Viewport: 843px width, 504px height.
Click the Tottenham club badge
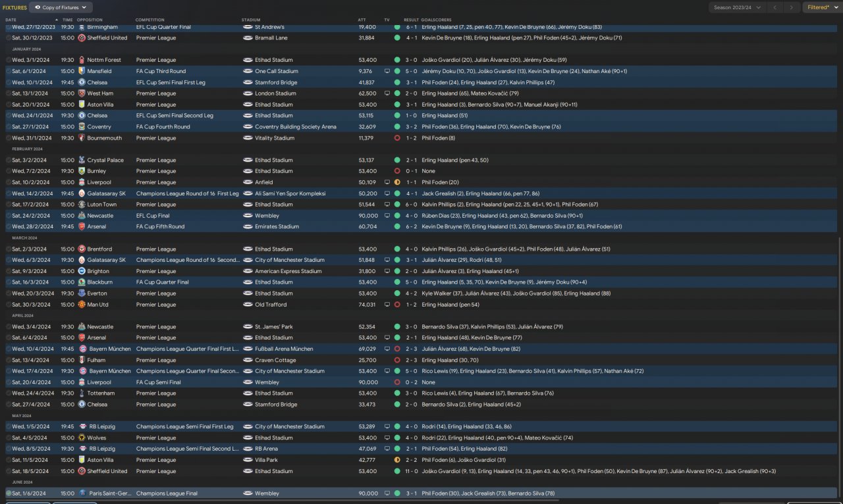82,393
